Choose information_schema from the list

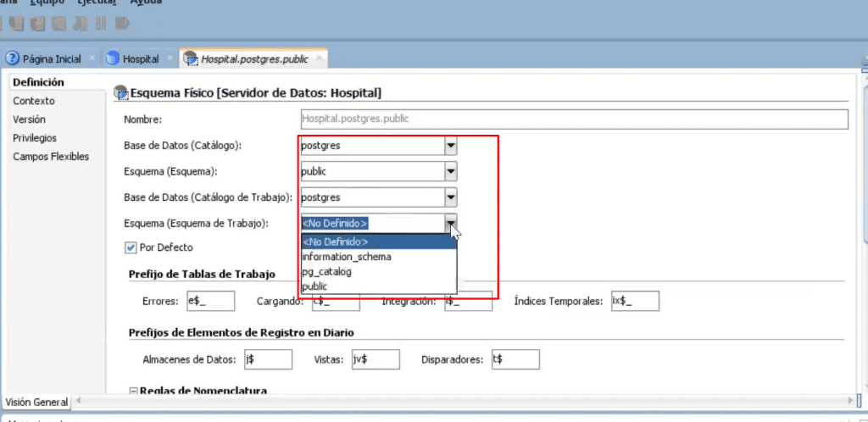379,257
